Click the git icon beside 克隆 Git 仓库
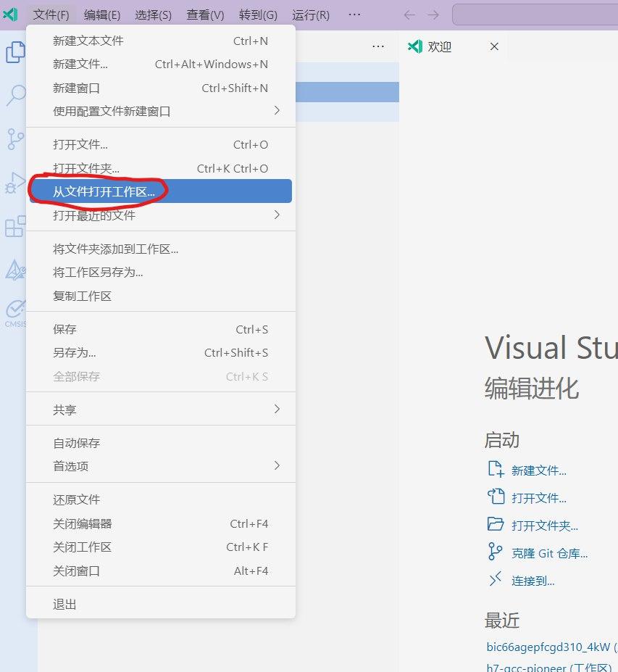 (x=495, y=552)
